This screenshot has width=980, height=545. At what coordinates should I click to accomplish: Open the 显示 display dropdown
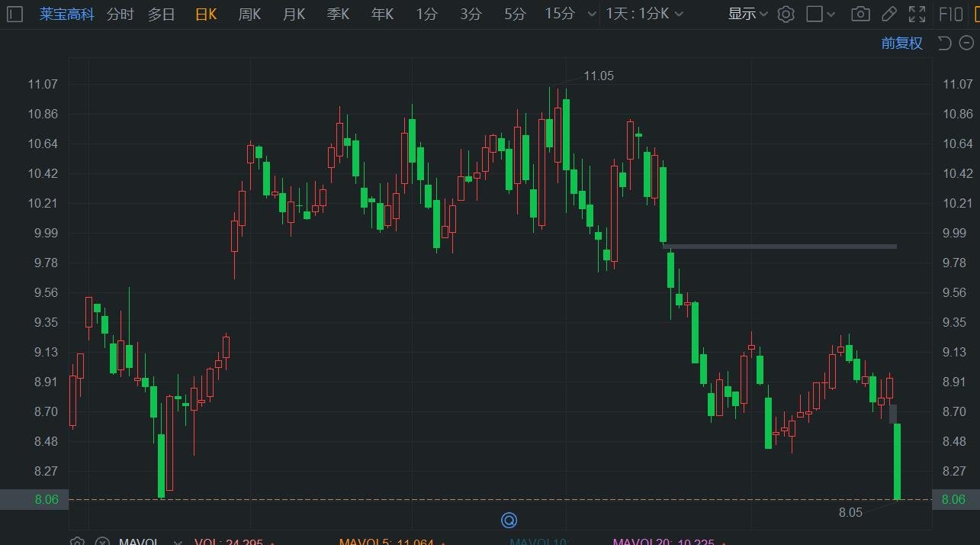pos(747,14)
